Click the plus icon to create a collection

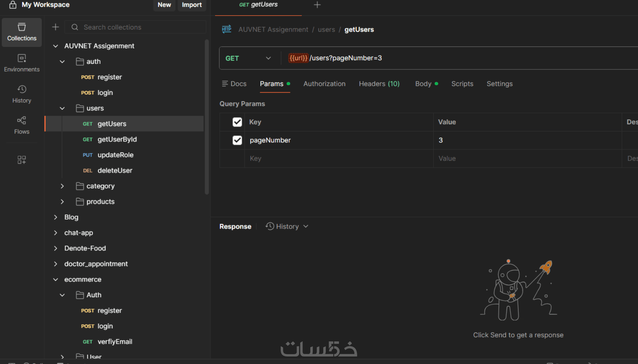point(56,27)
